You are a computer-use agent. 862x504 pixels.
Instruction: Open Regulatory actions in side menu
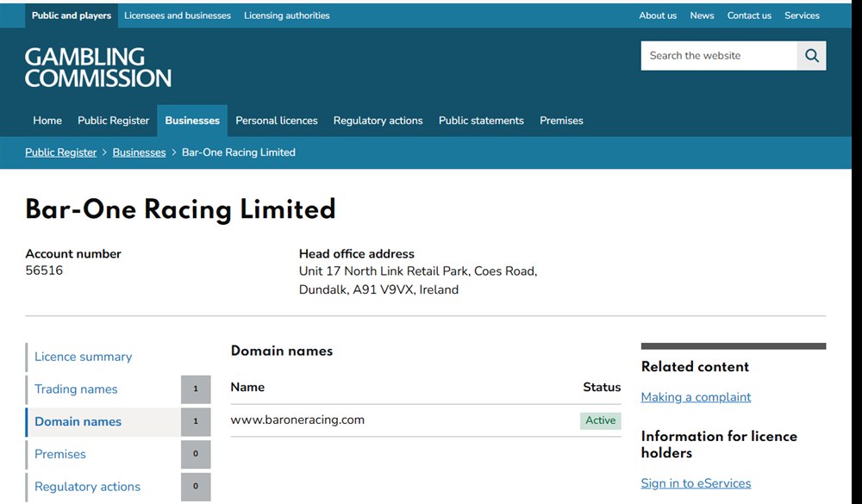(x=87, y=487)
